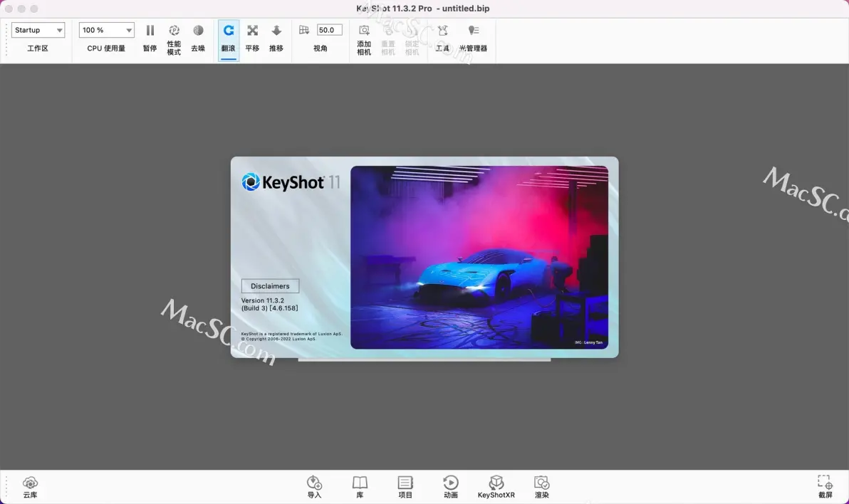Screen dimensions: 849x504
Task: Open the Animation (动画) timeline
Action: tap(450, 487)
